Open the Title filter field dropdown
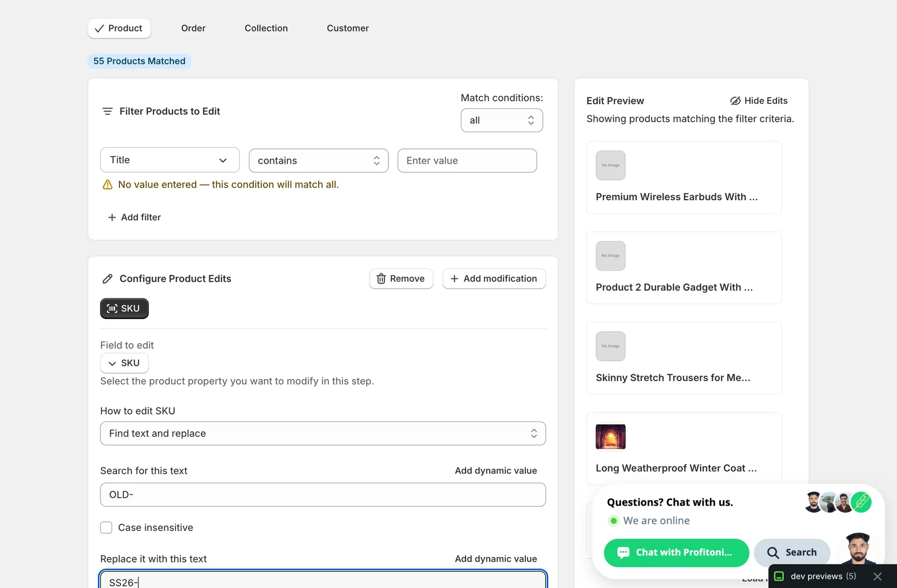897x588 pixels. 170,160
